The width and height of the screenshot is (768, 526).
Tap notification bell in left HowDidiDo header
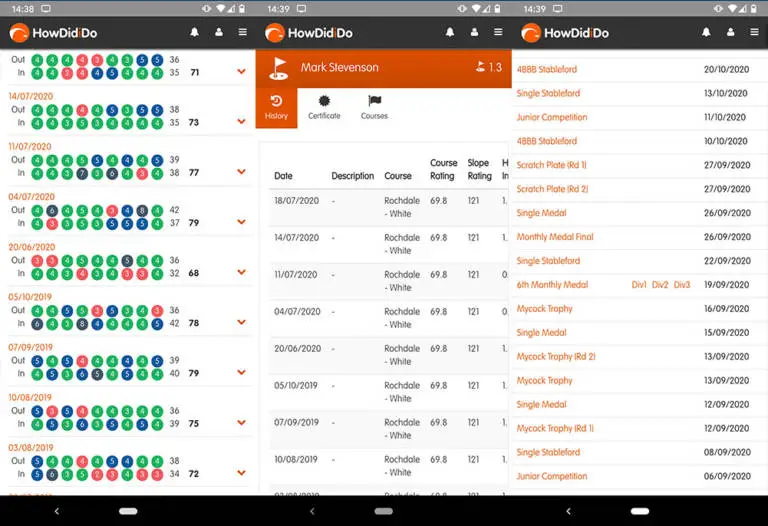(194, 32)
